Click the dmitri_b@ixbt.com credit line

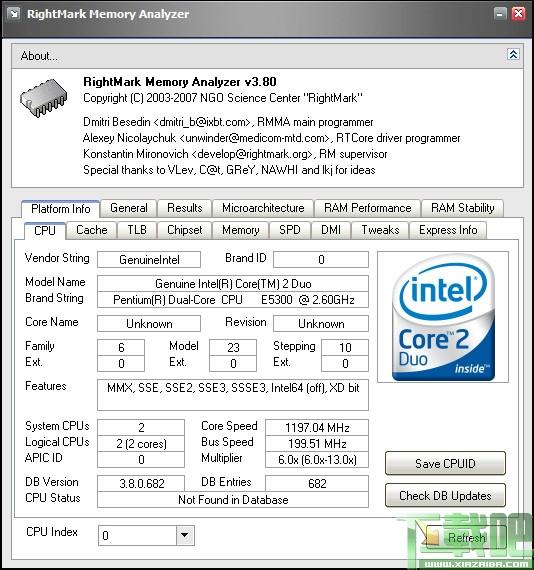tap(228, 122)
